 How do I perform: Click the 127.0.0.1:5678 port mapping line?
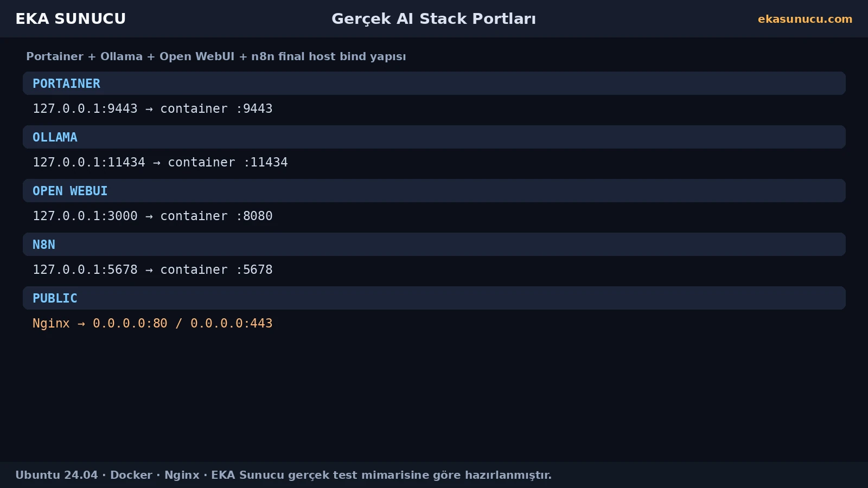point(152,269)
